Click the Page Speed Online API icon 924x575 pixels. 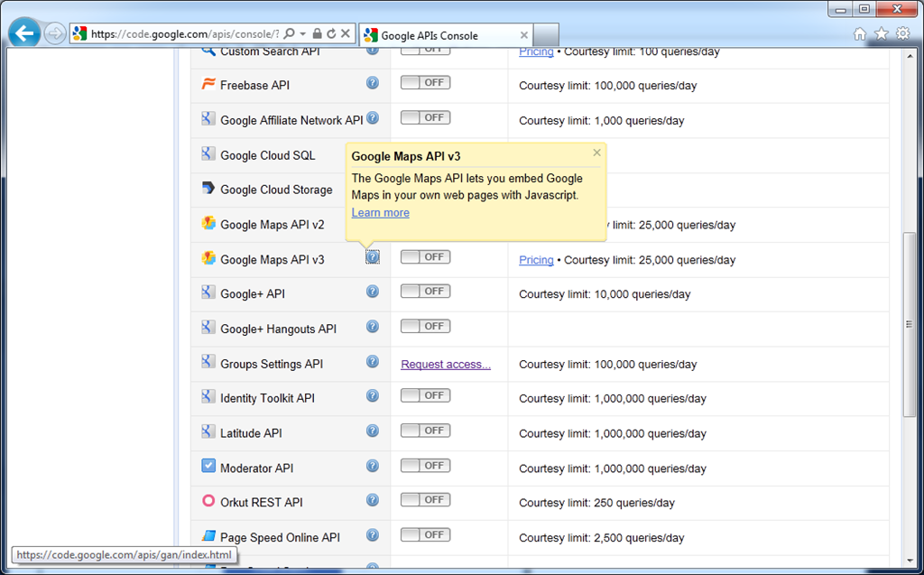click(208, 535)
